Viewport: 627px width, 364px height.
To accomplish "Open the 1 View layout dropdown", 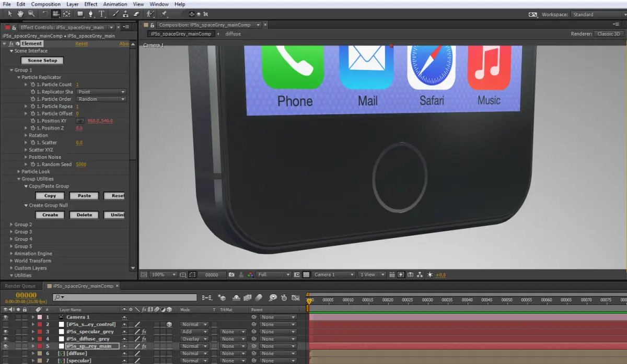I will (372, 275).
